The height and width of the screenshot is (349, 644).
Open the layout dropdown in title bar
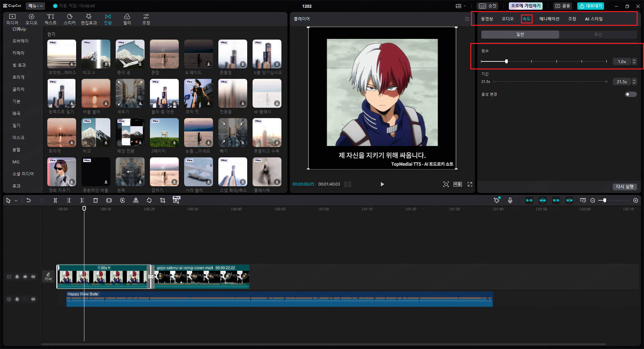point(461,6)
